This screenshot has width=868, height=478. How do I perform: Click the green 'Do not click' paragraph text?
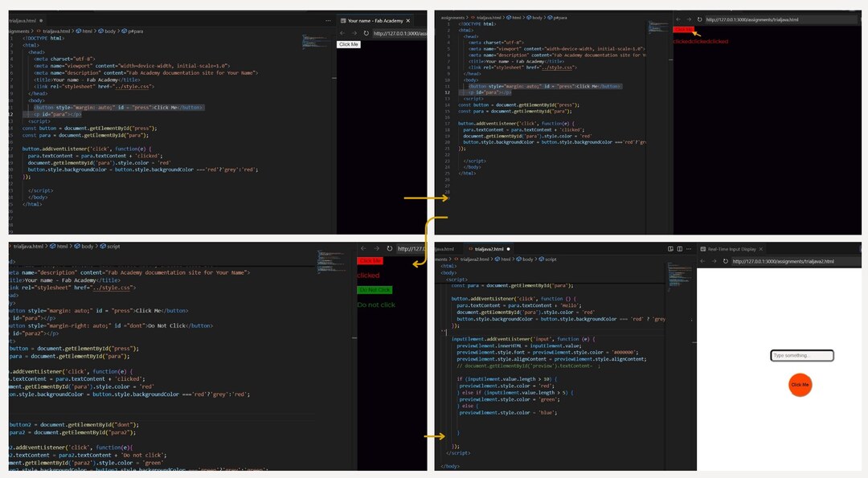click(376, 304)
